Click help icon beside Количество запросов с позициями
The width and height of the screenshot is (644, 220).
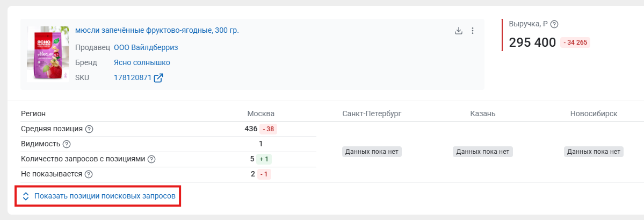click(x=151, y=159)
